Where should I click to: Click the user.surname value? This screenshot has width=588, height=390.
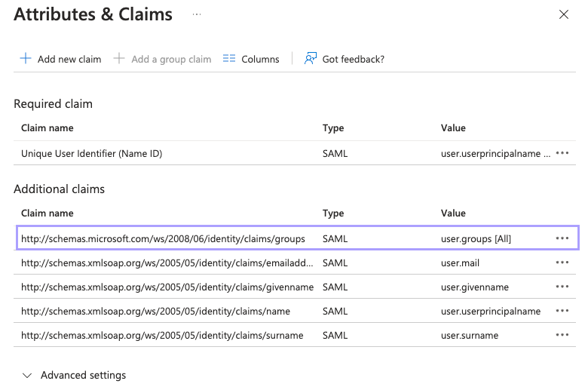click(470, 335)
